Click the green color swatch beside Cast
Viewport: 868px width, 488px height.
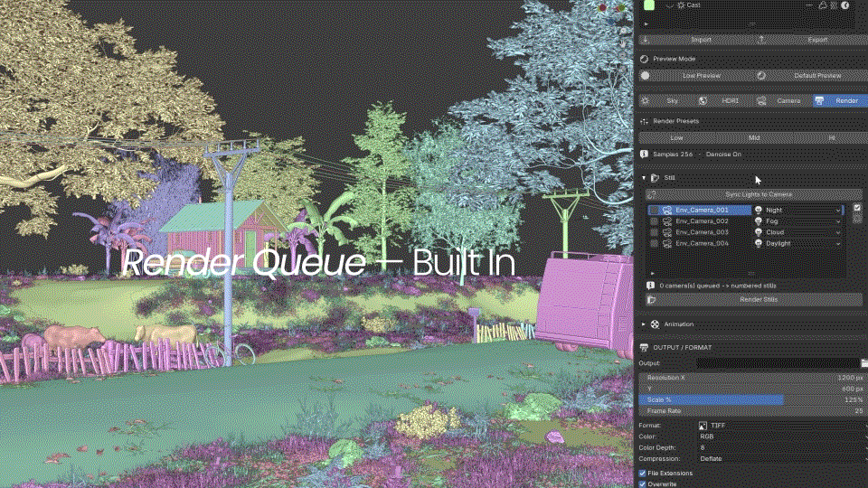click(649, 5)
